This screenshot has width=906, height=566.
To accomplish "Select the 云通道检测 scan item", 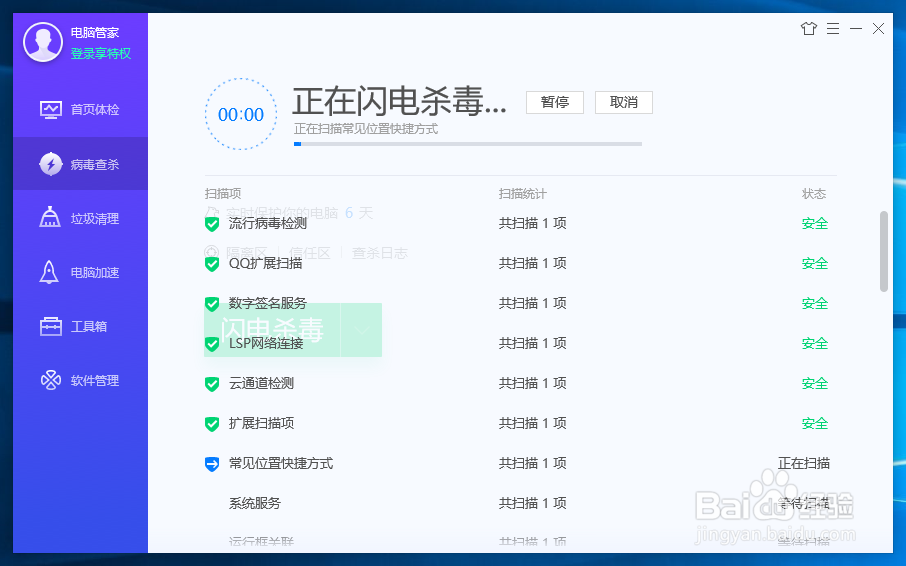I will click(x=261, y=383).
